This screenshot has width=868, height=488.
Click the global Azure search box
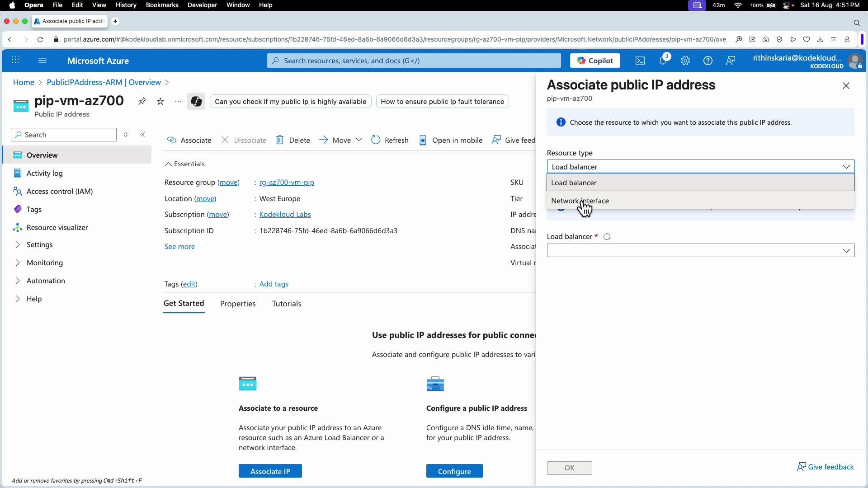pos(414,61)
